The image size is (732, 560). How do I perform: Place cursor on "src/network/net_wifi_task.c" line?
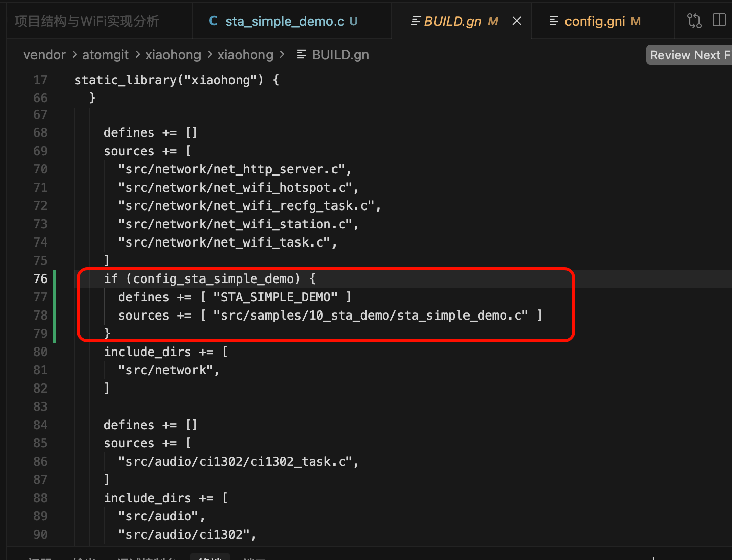click(227, 242)
